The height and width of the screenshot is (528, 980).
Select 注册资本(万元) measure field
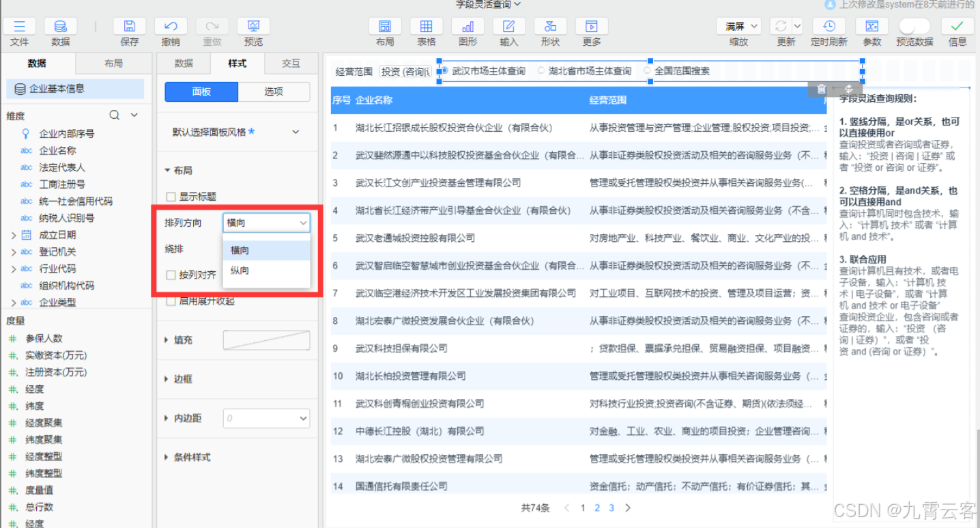click(56, 372)
